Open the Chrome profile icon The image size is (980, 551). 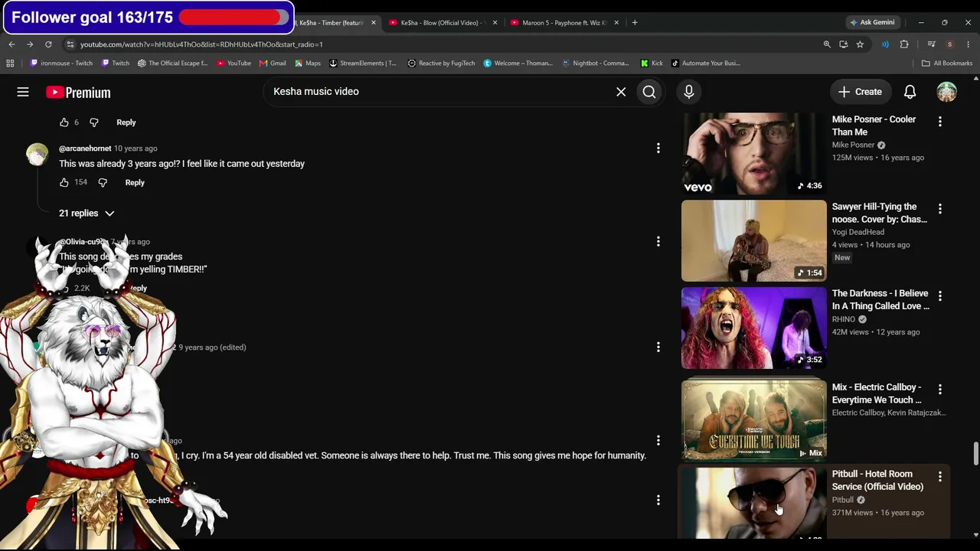[x=950, y=44]
